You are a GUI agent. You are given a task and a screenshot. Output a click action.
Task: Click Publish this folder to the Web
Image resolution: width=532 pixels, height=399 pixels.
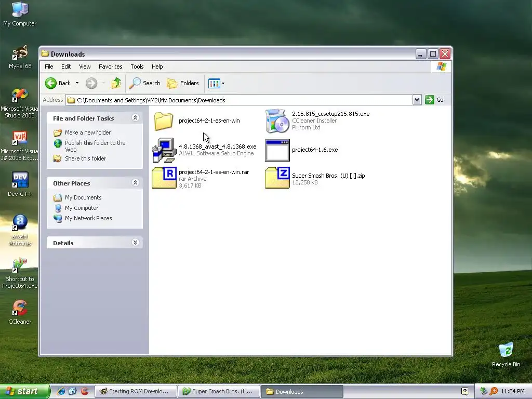95,146
